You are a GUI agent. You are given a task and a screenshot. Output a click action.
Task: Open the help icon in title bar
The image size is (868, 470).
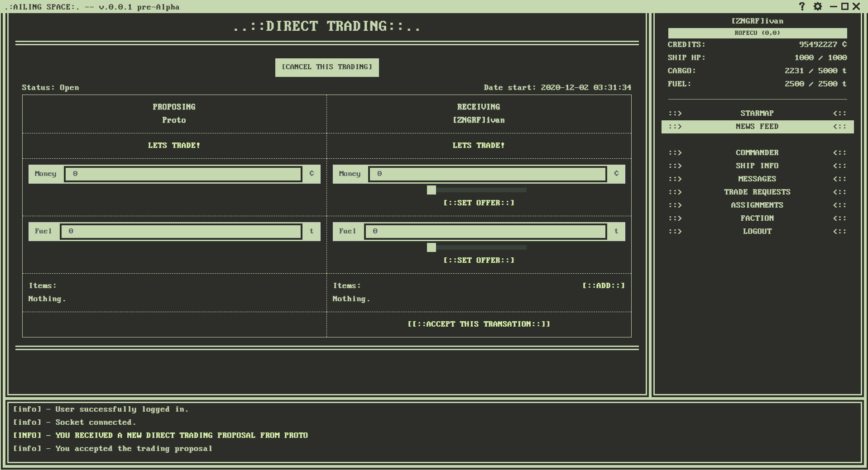803,6
